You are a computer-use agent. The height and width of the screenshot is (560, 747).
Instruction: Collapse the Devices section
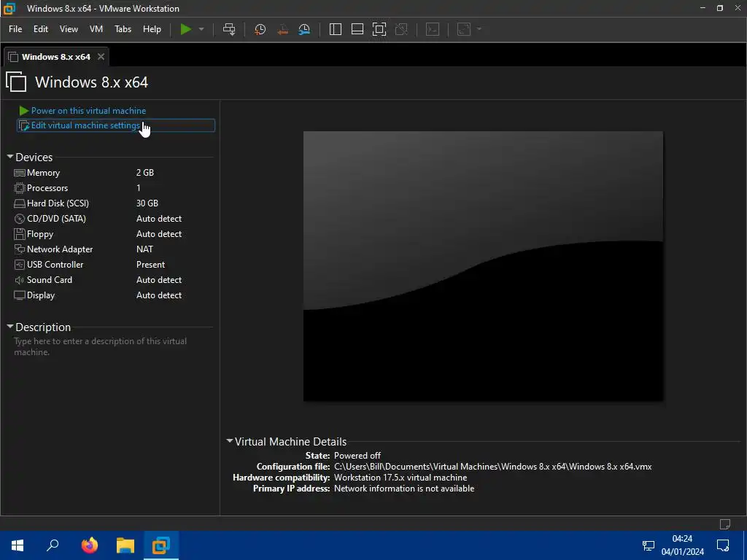10,157
